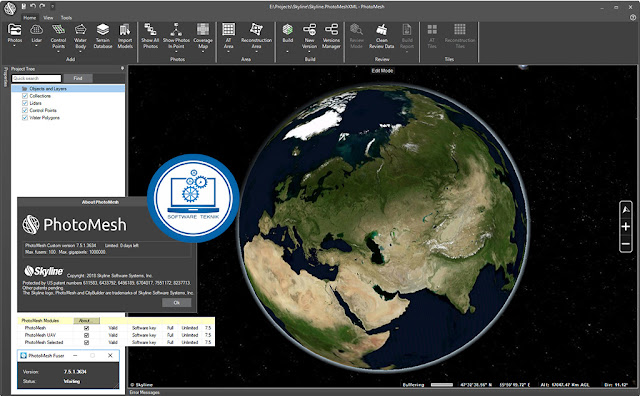640x396 pixels.
Task: Click the pin icon on Project Tree panel
Action: tap(122, 69)
